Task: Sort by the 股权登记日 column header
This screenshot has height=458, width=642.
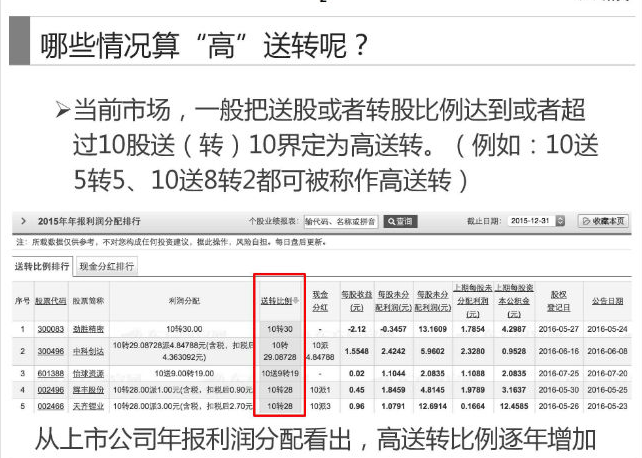Action: (558, 301)
